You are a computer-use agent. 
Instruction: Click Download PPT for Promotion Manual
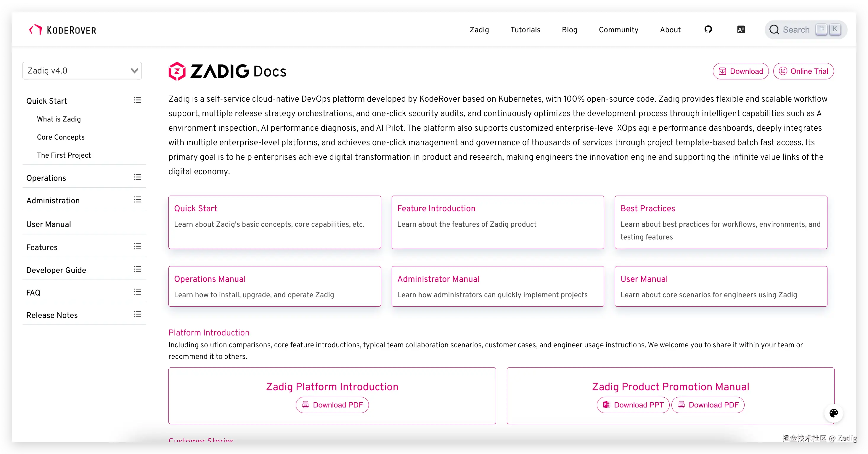click(x=633, y=405)
